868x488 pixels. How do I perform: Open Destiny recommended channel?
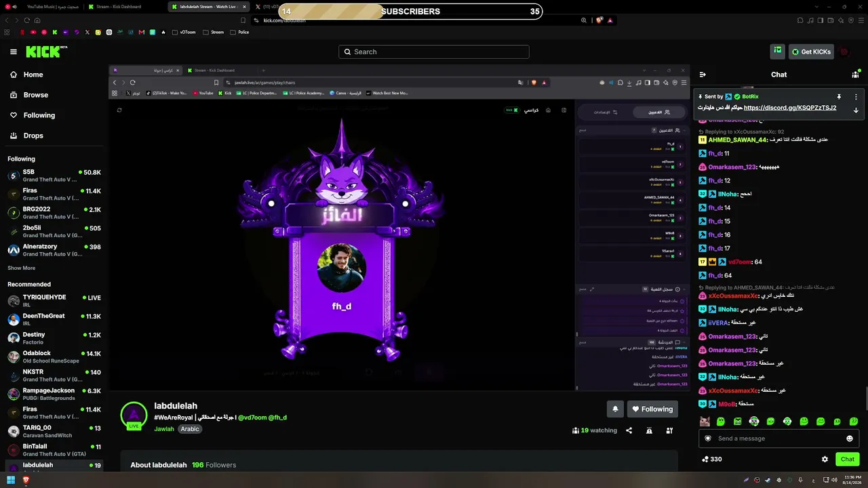(x=54, y=338)
